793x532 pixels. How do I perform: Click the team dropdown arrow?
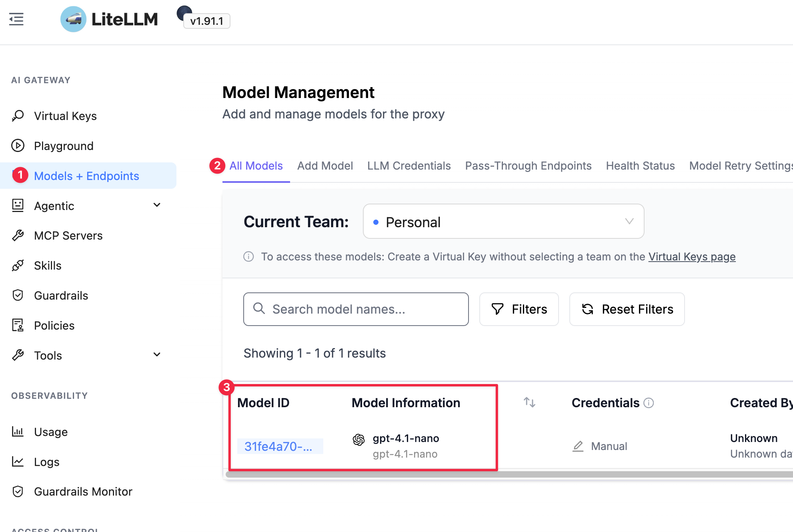click(629, 222)
